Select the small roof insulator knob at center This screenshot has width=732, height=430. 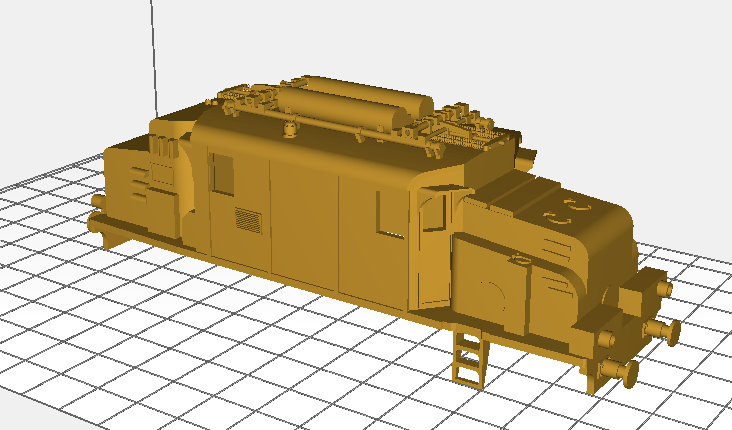[291, 129]
